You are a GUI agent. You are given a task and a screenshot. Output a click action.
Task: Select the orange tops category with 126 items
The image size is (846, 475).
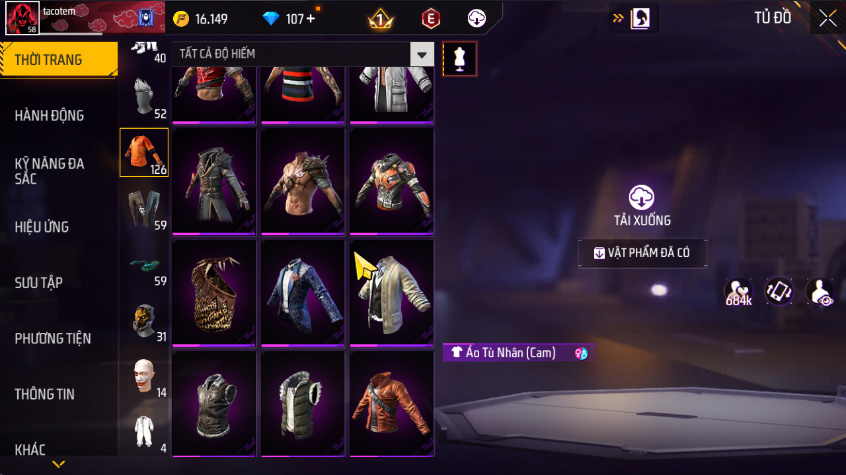tap(144, 153)
